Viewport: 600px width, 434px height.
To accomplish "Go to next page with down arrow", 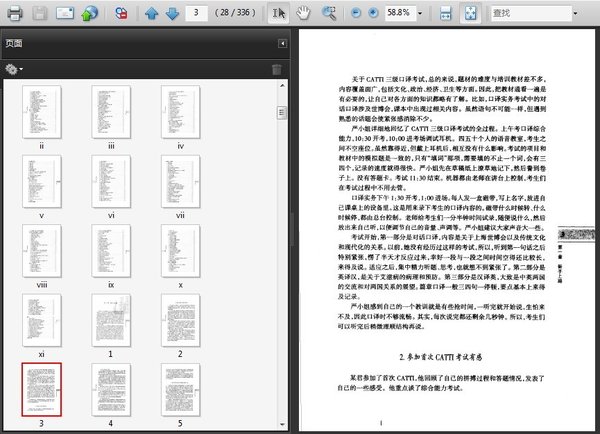I will coord(172,14).
